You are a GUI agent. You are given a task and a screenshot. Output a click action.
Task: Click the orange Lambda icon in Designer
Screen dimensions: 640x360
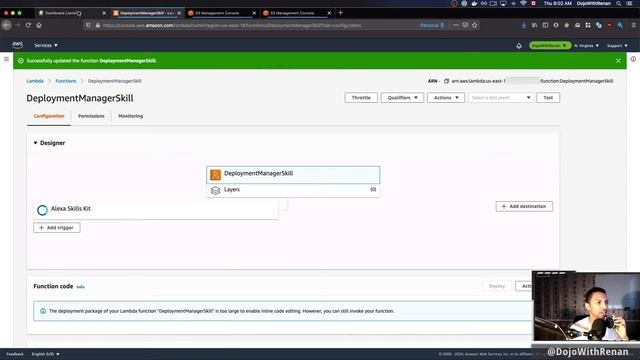click(x=215, y=175)
